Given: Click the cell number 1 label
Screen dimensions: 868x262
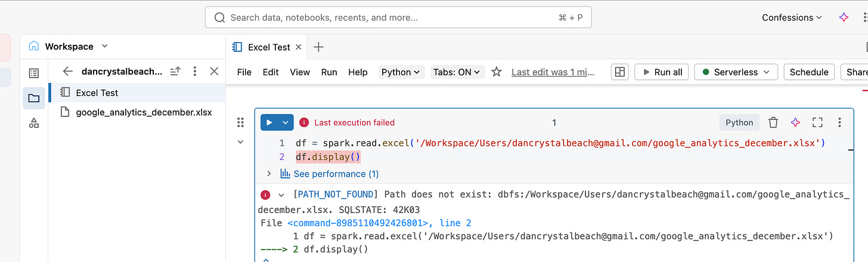Looking at the screenshot, I should click(554, 122).
